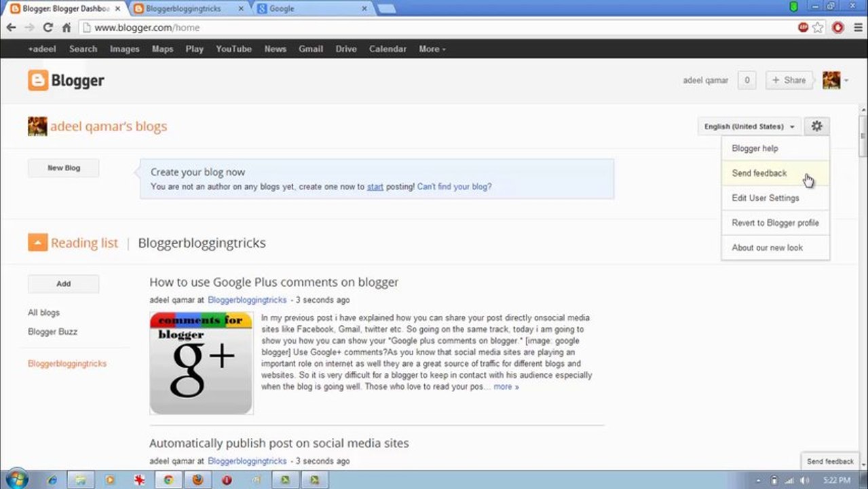Click the Adblock Plus icon in the address bar
868x489 pixels.
[803, 28]
